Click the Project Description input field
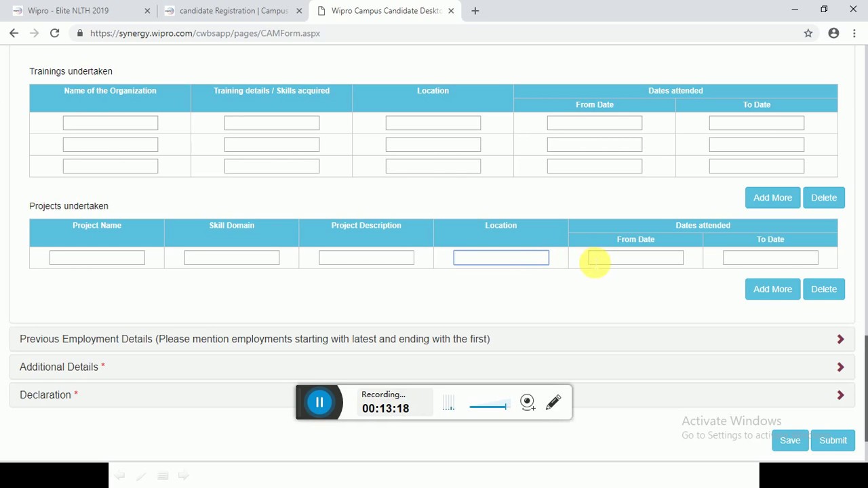868x488 pixels. tap(366, 258)
